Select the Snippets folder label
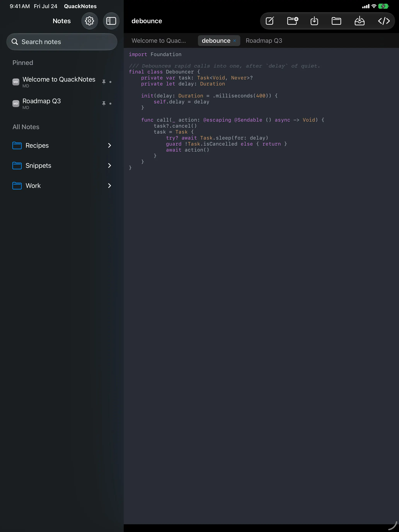This screenshot has width=399, height=532. [38, 165]
